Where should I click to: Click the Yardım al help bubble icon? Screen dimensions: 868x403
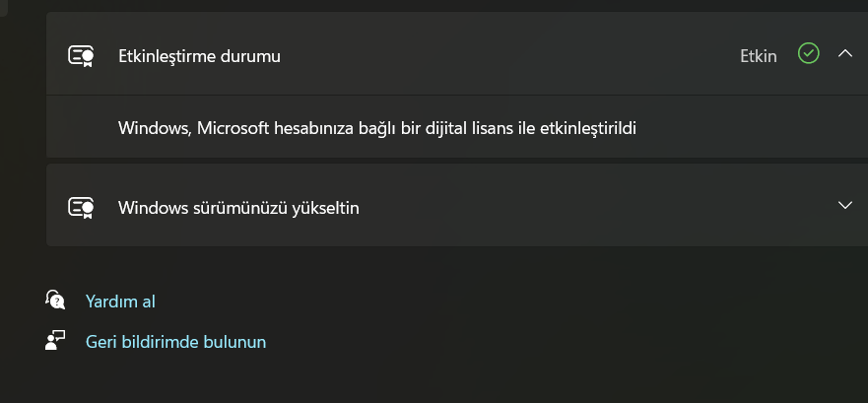[55, 300]
